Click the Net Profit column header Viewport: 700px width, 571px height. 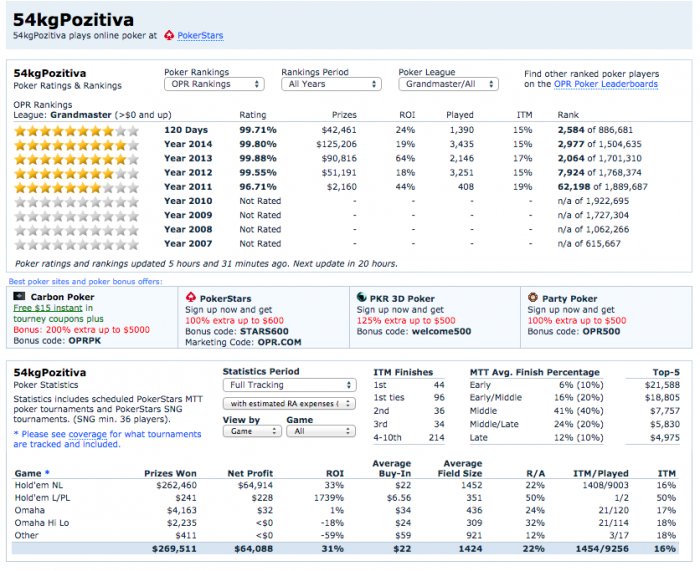tap(250, 473)
